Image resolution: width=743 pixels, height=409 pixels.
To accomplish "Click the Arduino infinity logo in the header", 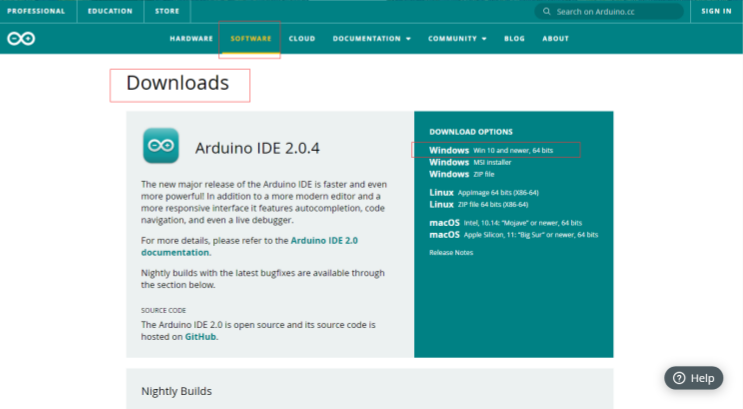I will click(x=21, y=38).
